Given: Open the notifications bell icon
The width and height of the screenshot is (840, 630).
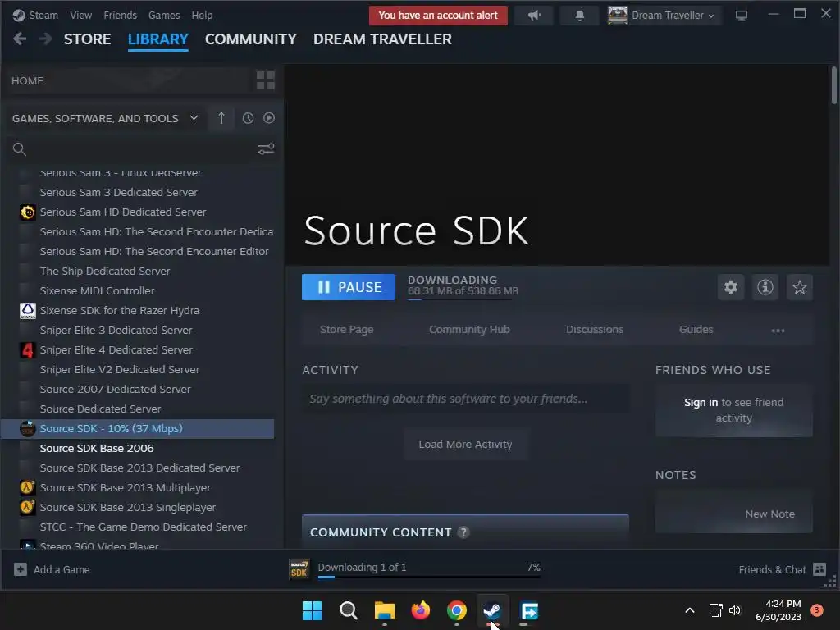Looking at the screenshot, I should click(580, 16).
